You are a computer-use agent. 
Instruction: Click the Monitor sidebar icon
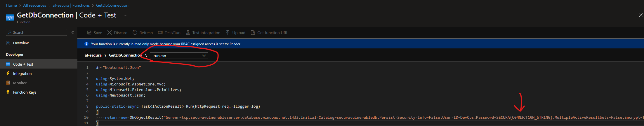coord(8,83)
